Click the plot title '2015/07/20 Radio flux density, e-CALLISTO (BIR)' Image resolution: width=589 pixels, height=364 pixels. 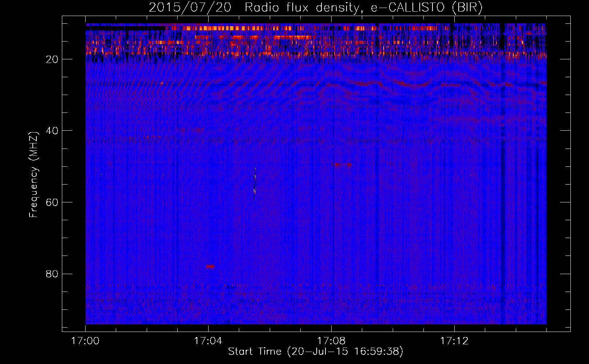pyautogui.click(x=316, y=7)
